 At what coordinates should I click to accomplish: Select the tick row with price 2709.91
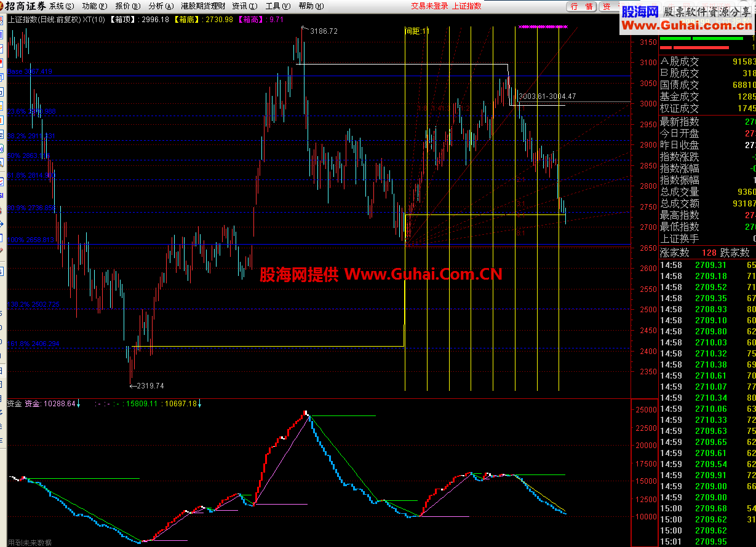[707, 475]
